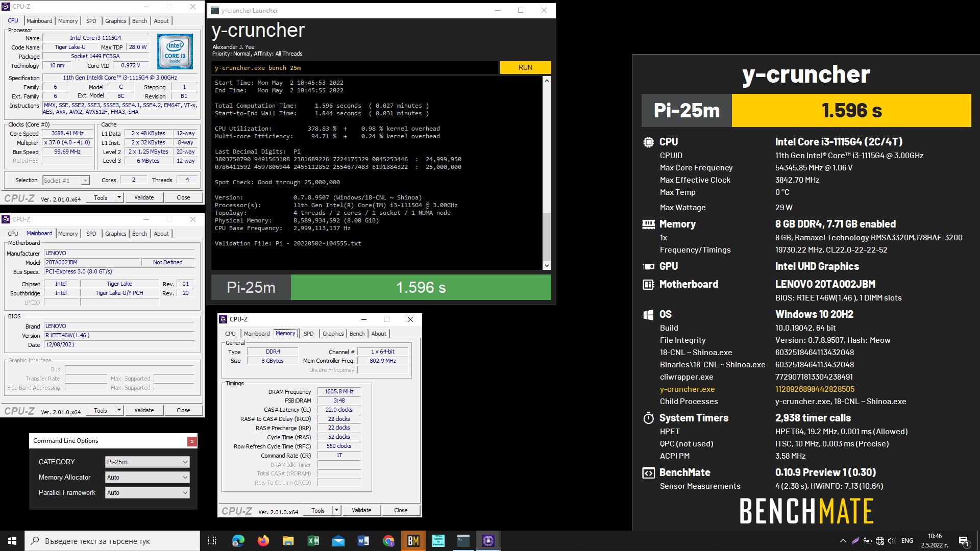Click the RUN button in y-cruncher Launcher
This screenshot has height=551, width=980.
pyautogui.click(x=525, y=67)
